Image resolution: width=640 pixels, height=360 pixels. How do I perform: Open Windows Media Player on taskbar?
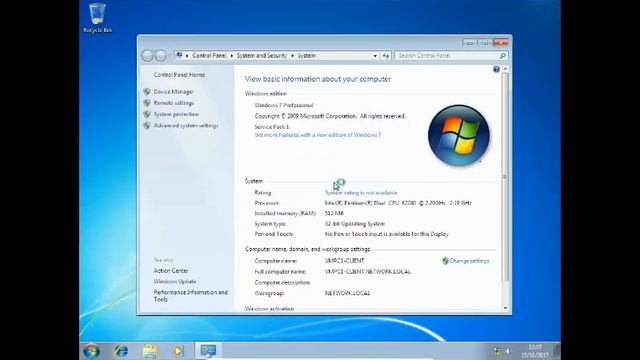[178, 351]
